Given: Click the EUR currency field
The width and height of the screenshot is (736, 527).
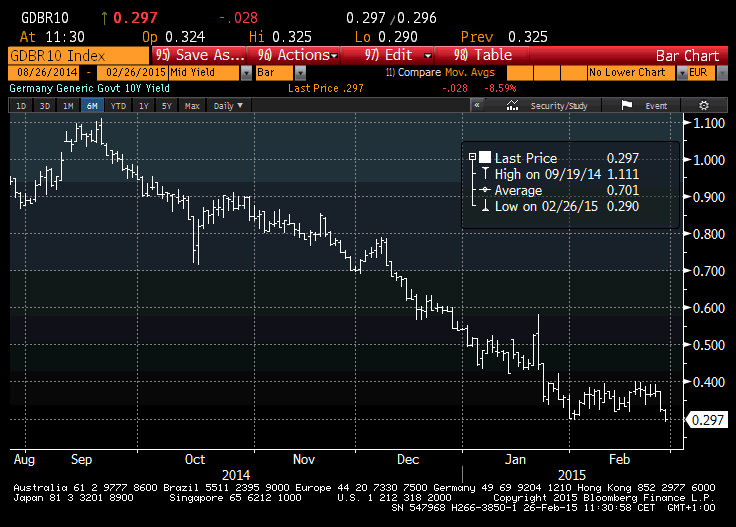Looking at the screenshot, I should click(x=701, y=73).
